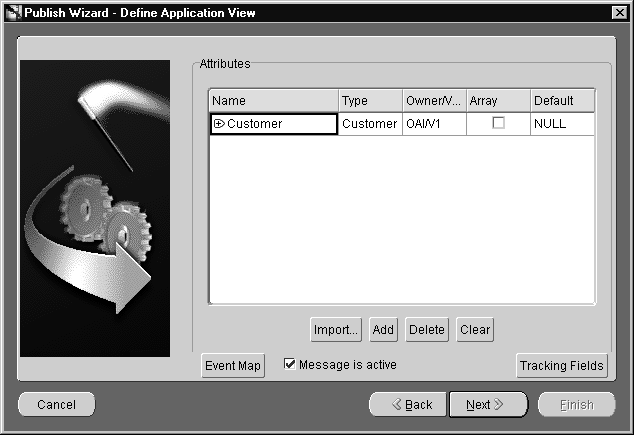Click the Name column header
Viewport: 634px width, 435px height.
tap(274, 101)
